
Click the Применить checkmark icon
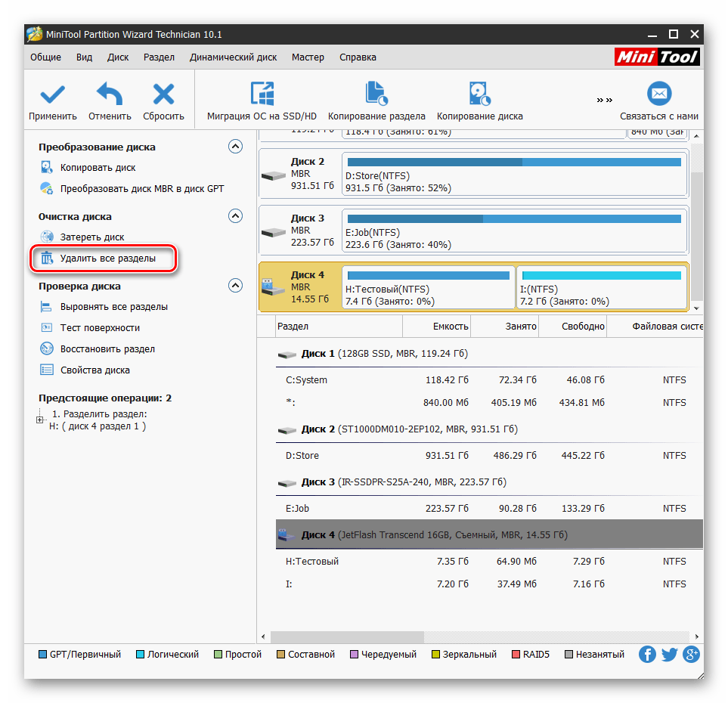pos(52,94)
